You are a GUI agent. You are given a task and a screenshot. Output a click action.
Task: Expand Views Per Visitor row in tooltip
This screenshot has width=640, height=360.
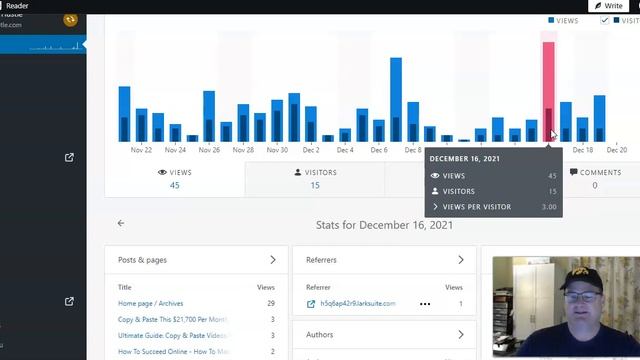[x=493, y=207]
